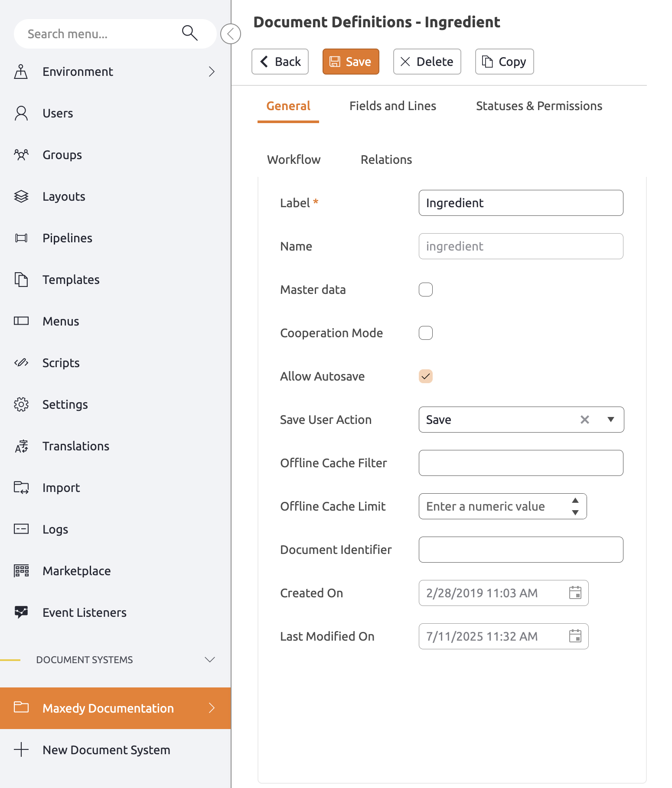Viewport: 672px width, 788px height.
Task: Click the plus icon for New Document System
Action: pyautogui.click(x=21, y=749)
